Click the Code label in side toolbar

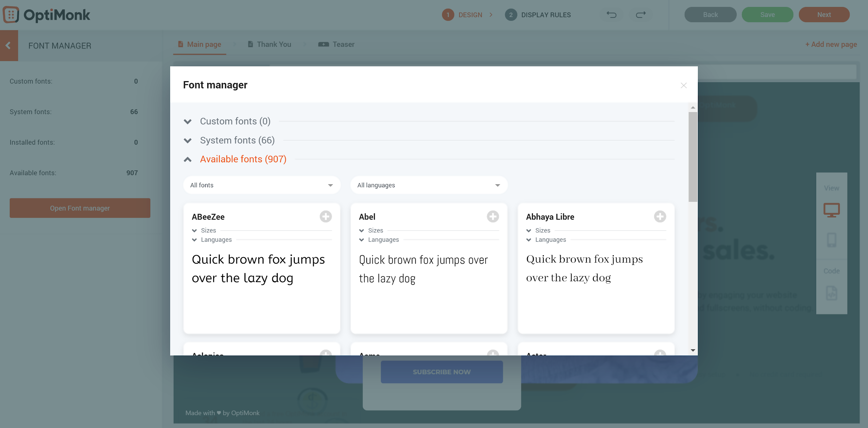[832, 271]
